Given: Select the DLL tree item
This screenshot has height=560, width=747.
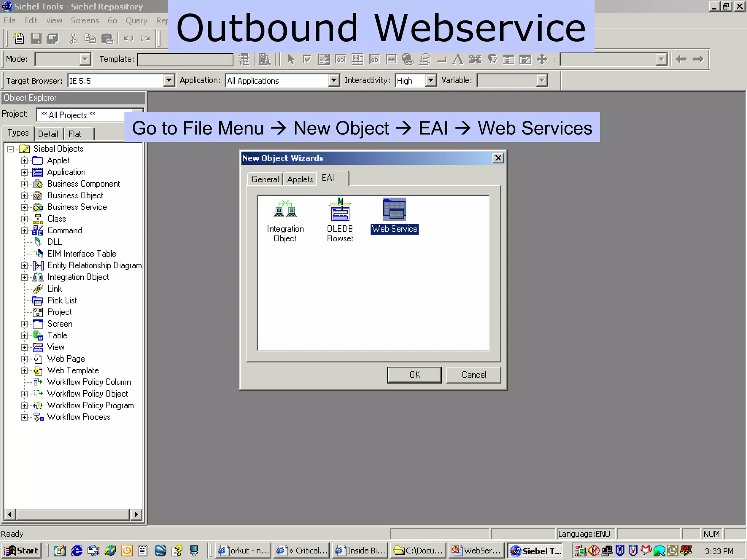Looking at the screenshot, I should point(55,242).
